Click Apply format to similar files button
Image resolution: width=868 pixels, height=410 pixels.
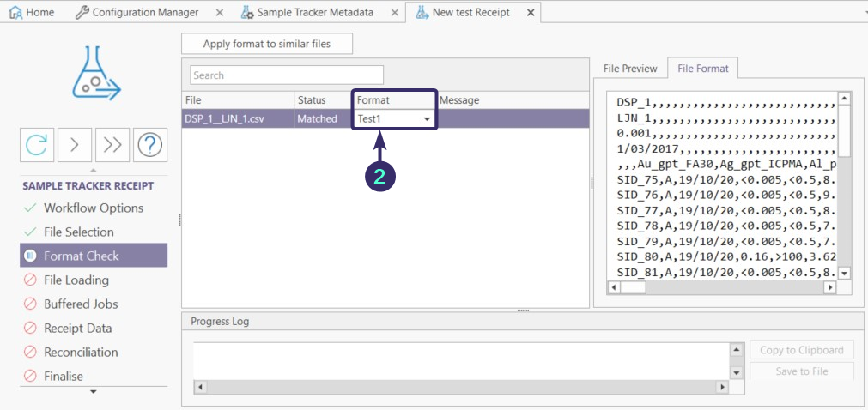coord(266,44)
